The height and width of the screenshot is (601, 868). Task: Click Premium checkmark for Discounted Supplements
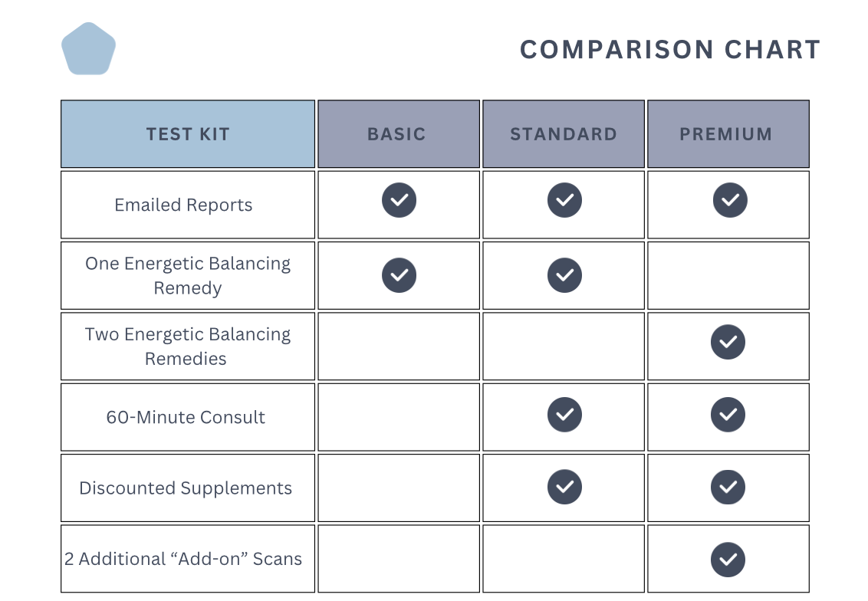pos(728,487)
